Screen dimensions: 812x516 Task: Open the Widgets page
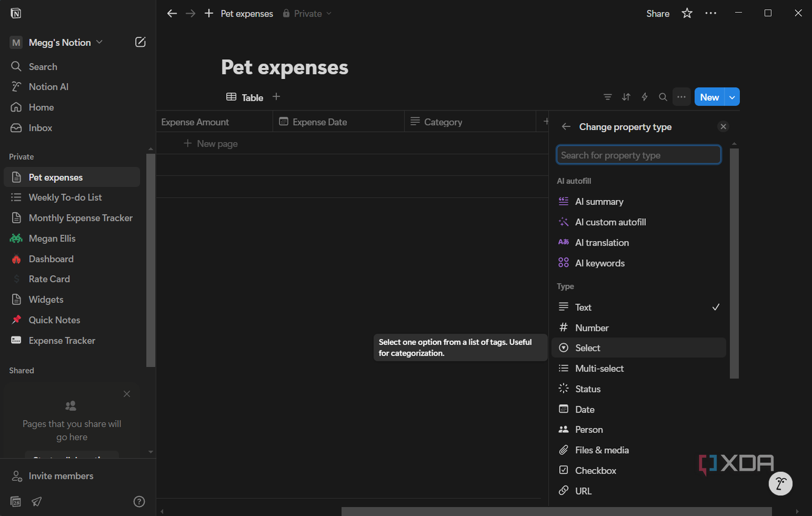[x=72, y=300]
